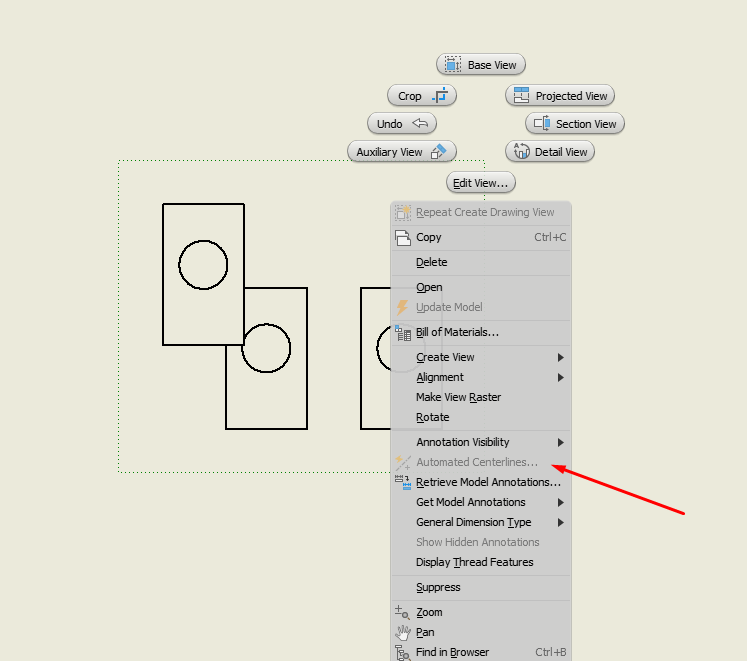Toggle Display Thread Features
Viewport: 747px width, 661px height.
(481, 562)
